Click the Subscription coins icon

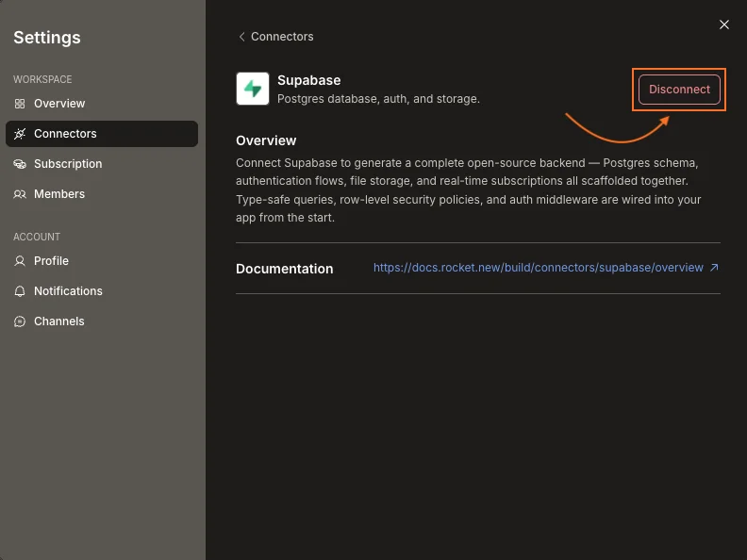(20, 164)
